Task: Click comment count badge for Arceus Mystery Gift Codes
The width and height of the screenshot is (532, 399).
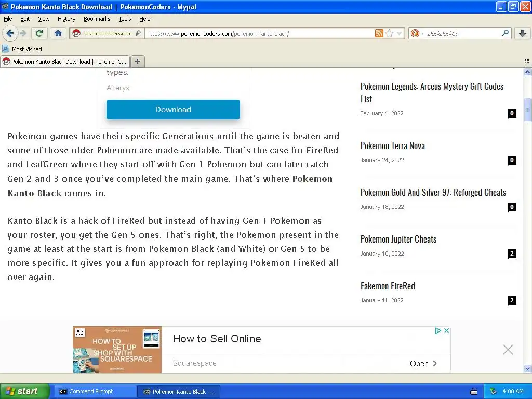Action: coord(512,113)
